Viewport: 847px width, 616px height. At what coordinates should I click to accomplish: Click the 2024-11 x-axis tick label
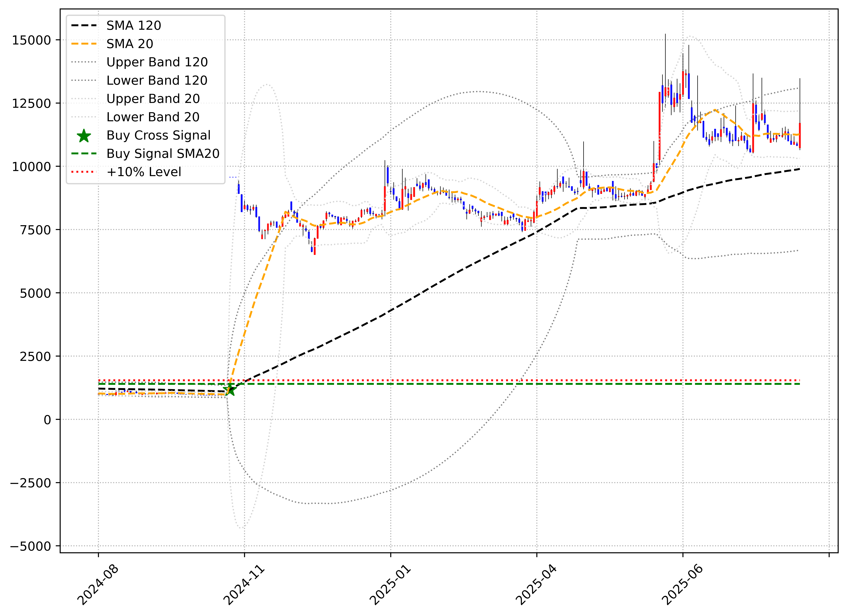pos(244,585)
